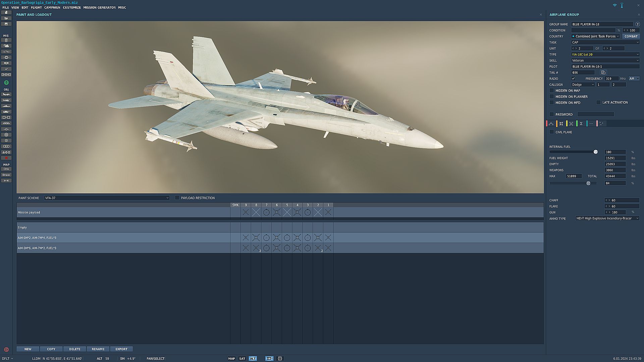Enable the Payload Restriction checkbox
This screenshot has height=362, width=644.
(x=177, y=198)
